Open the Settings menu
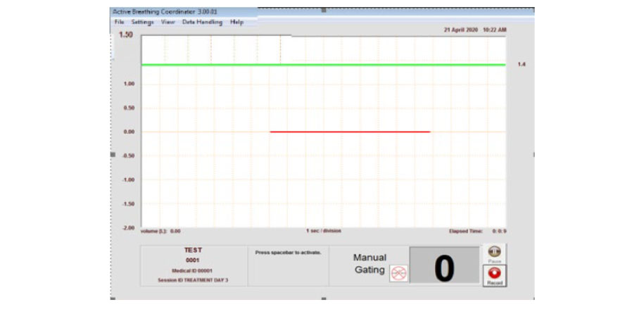Image resolution: width=644 pixels, height=314 pixels. 142,23
